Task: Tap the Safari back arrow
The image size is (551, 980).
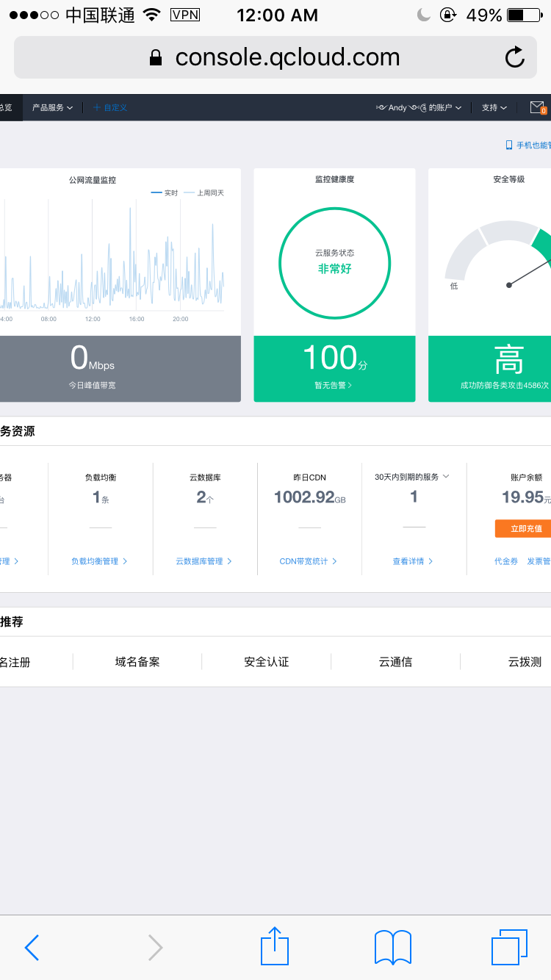Action: 32,948
